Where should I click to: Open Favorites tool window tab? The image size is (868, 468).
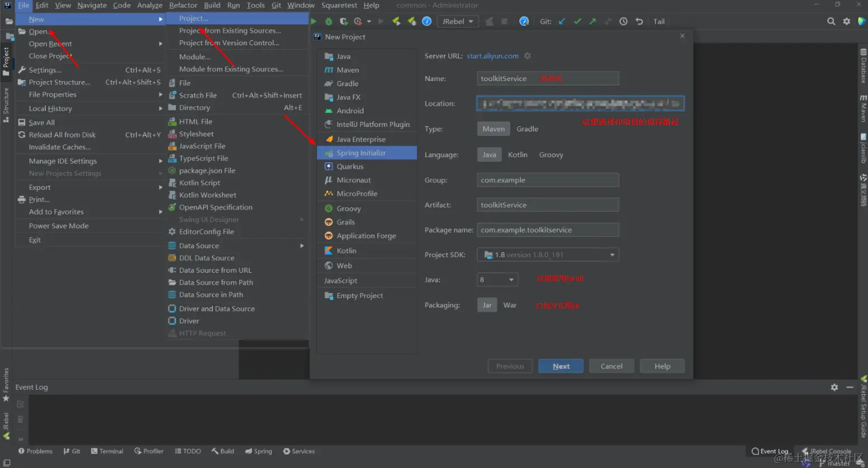point(6,385)
